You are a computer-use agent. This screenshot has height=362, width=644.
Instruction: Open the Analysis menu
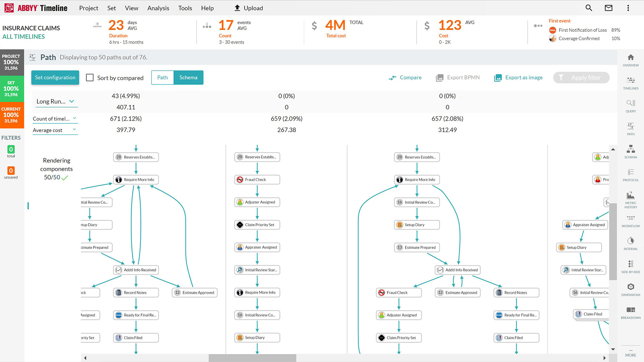coord(158,8)
